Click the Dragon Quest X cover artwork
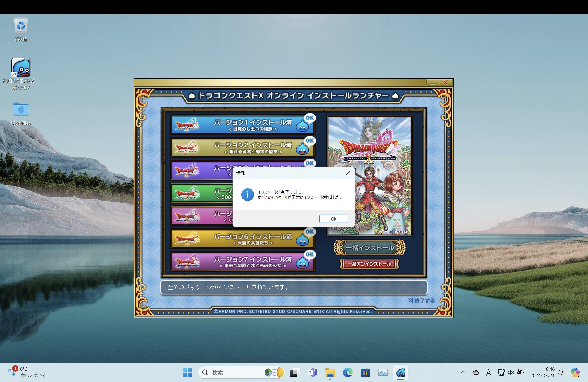The width and height of the screenshot is (588, 382). click(x=370, y=175)
